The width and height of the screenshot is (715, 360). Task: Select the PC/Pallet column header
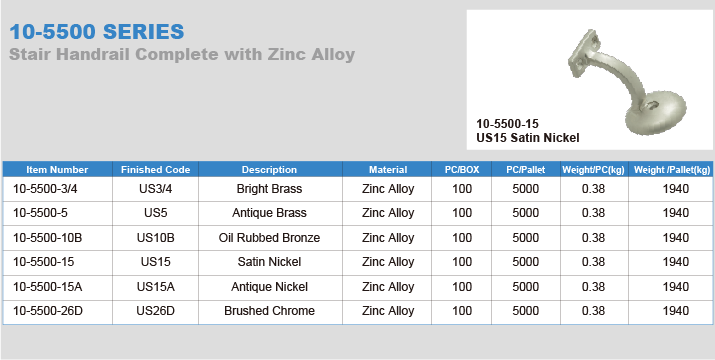coord(526,170)
